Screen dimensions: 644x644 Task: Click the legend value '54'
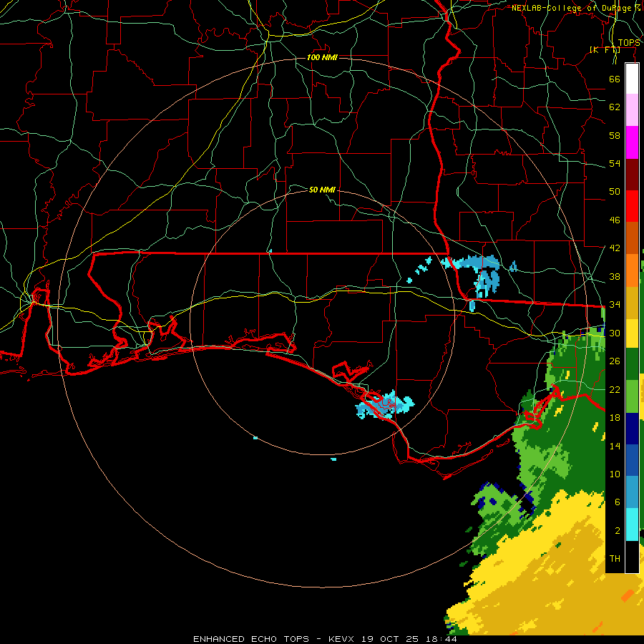click(615, 163)
